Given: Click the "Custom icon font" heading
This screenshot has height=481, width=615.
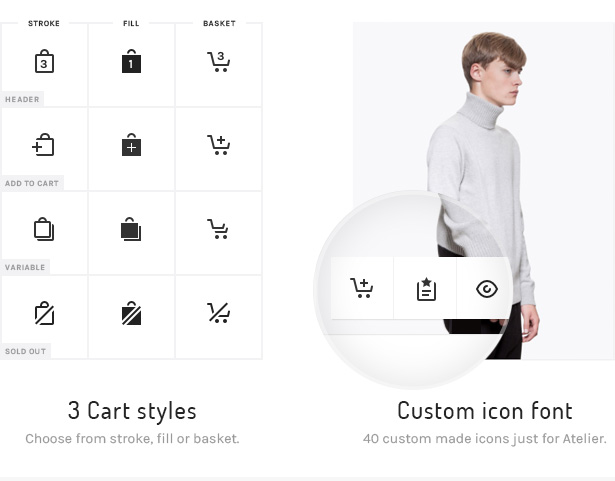Looking at the screenshot, I should point(485,410).
